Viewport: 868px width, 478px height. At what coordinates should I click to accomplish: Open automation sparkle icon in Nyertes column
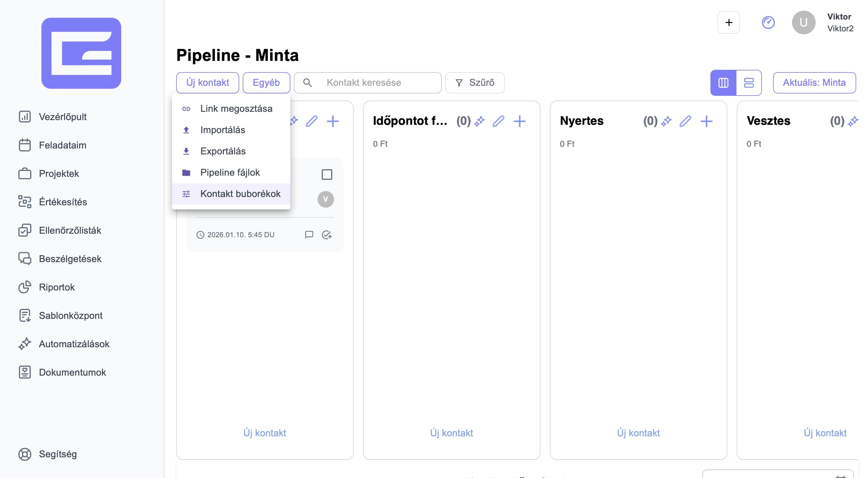pyautogui.click(x=666, y=121)
